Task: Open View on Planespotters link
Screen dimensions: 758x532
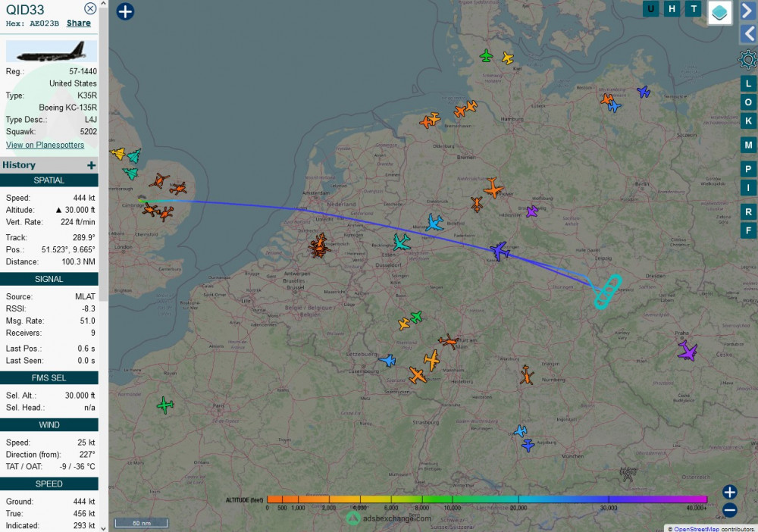Action: click(45, 145)
